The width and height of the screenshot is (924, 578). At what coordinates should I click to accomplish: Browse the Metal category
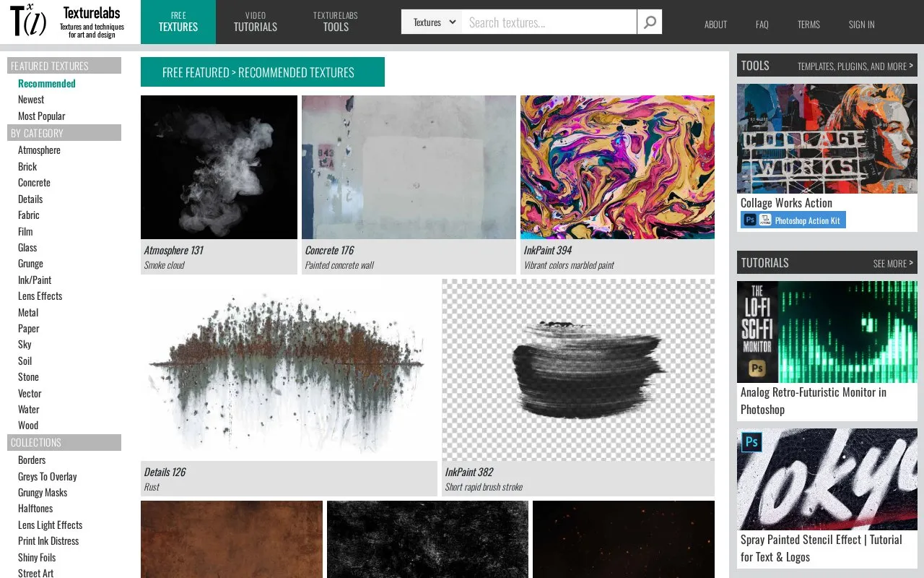(x=28, y=313)
